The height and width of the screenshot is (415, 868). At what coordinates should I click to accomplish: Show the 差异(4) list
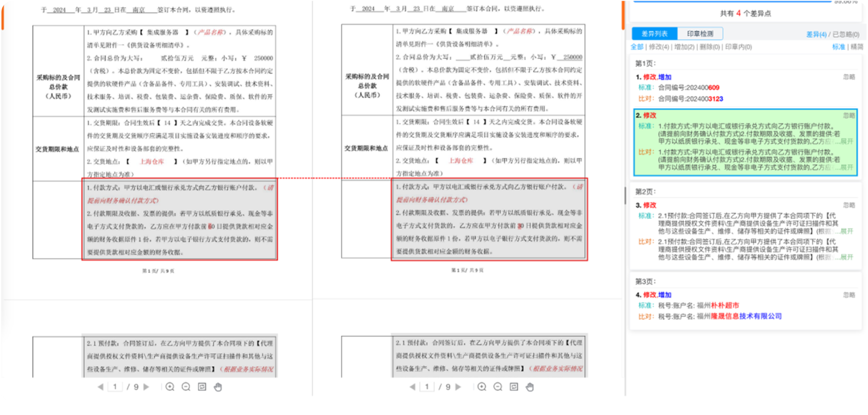point(816,34)
